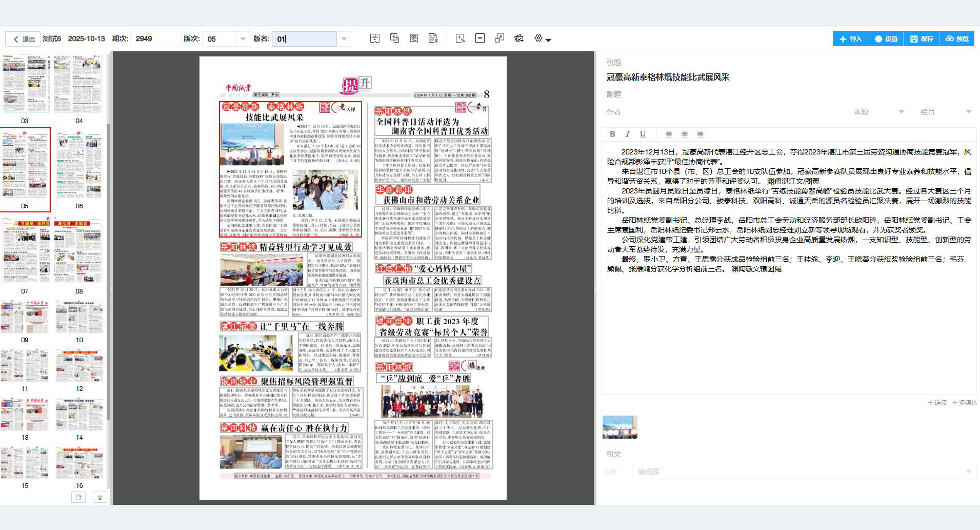Image resolution: width=980 pixels, height=530 pixels.
Task: Click the image replace pictures icon
Action: (519, 38)
